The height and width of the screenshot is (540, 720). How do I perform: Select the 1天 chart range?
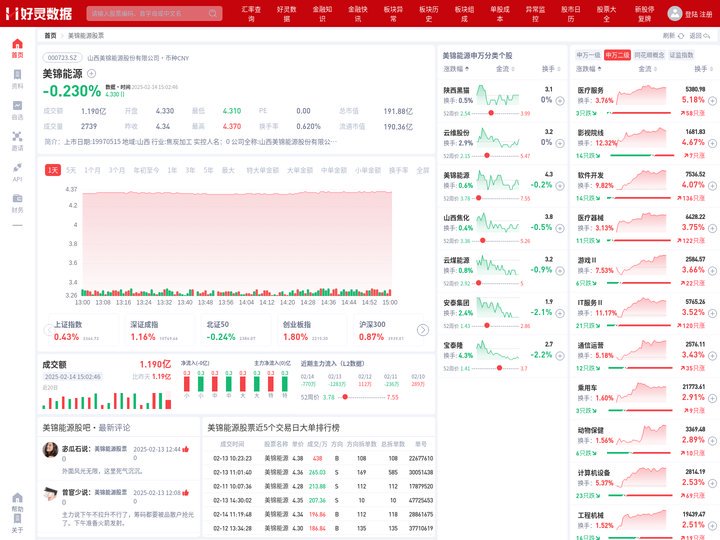click(x=53, y=170)
